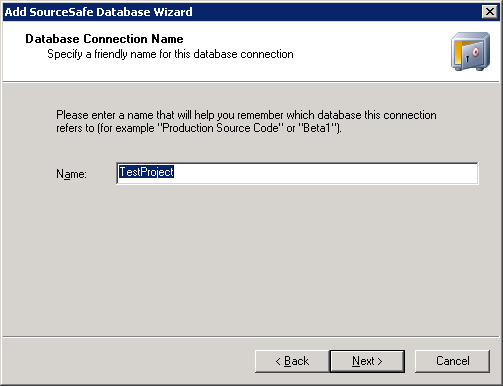This screenshot has height=386, width=503.
Task: Click the "Production Source Code" example text
Action: pos(220,128)
